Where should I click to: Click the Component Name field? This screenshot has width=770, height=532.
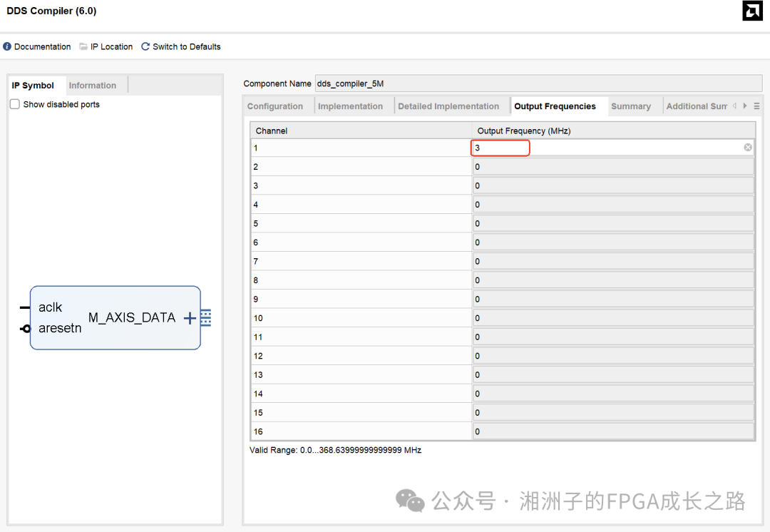(x=538, y=83)
